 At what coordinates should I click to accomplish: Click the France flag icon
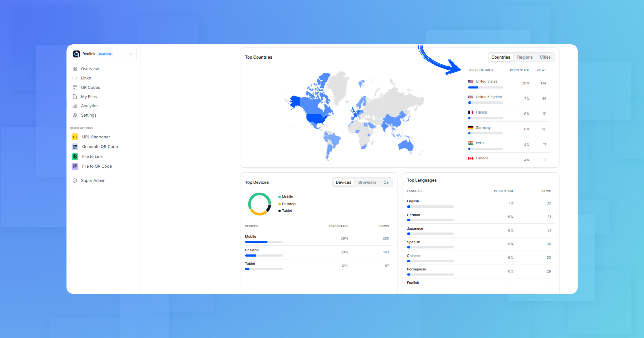tap(471, 112)
